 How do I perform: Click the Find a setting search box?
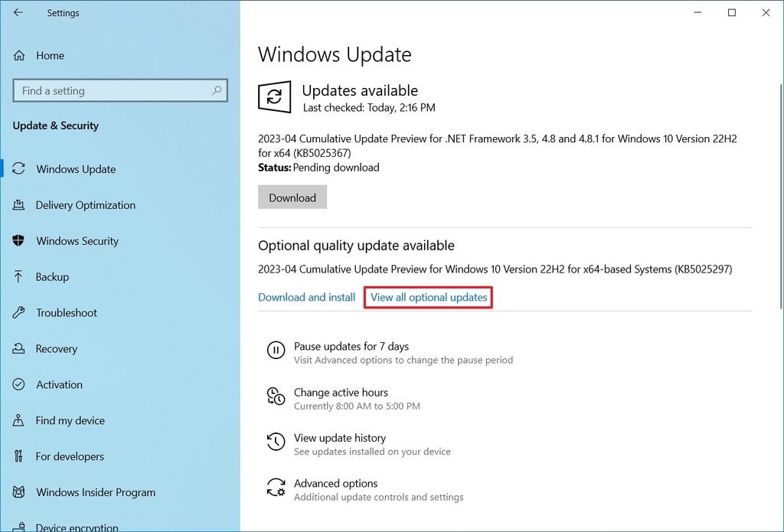(x=120, y=90)
